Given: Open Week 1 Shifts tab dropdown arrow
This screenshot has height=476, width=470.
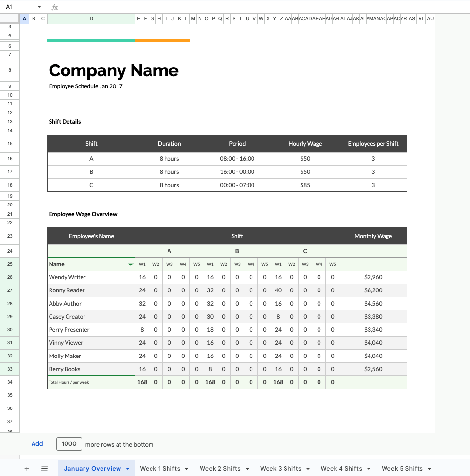Looking at the screenshot, I should coord(186,469).
